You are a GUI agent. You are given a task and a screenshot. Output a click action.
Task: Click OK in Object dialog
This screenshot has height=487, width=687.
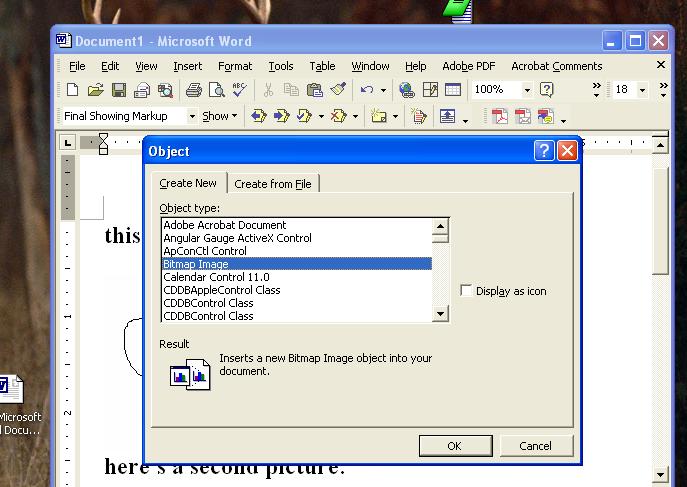[455, 446]
